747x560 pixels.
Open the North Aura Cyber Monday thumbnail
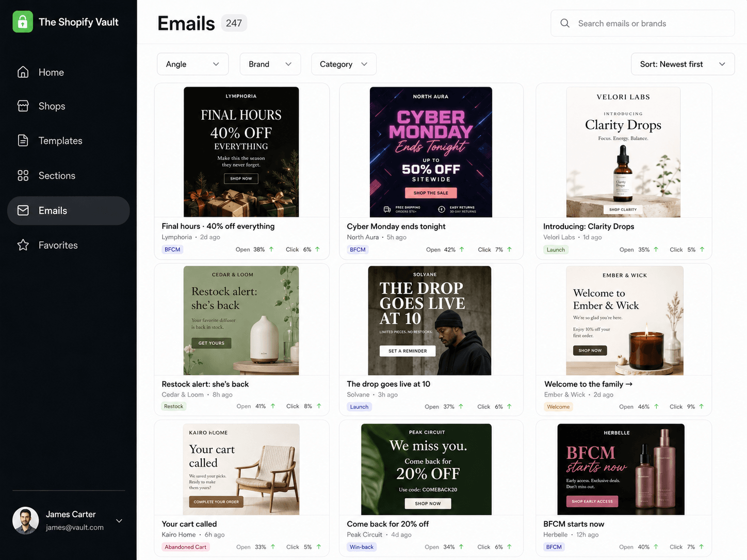pyautogui.click(x=431, y=152)
